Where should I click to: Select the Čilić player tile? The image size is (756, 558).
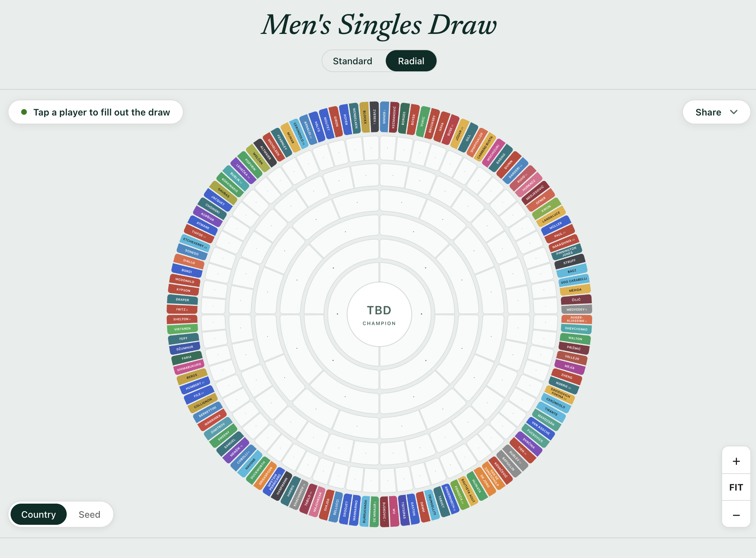[x=576, y=299]
